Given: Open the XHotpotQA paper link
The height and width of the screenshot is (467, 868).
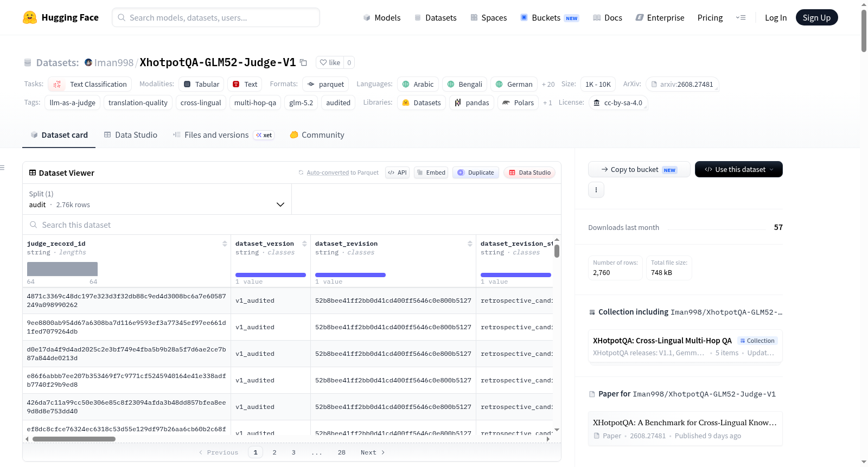Looking at the screenshot, I should [685, 428].
